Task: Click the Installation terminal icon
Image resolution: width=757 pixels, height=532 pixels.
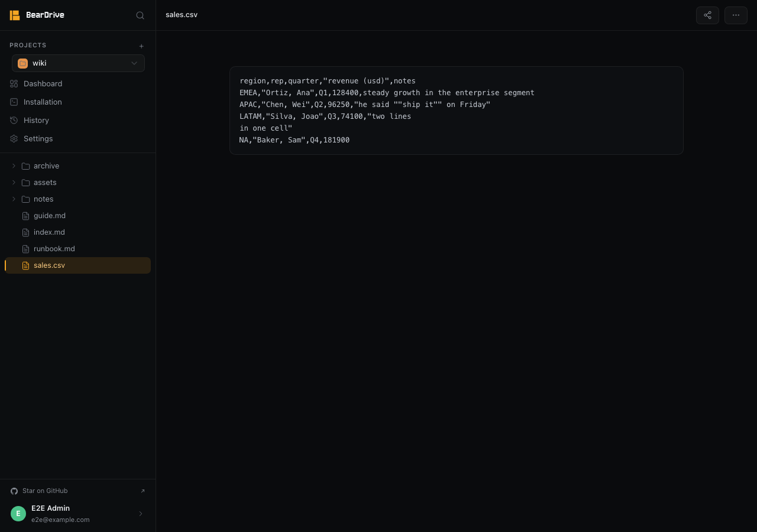Action: (x=14, y=102)
